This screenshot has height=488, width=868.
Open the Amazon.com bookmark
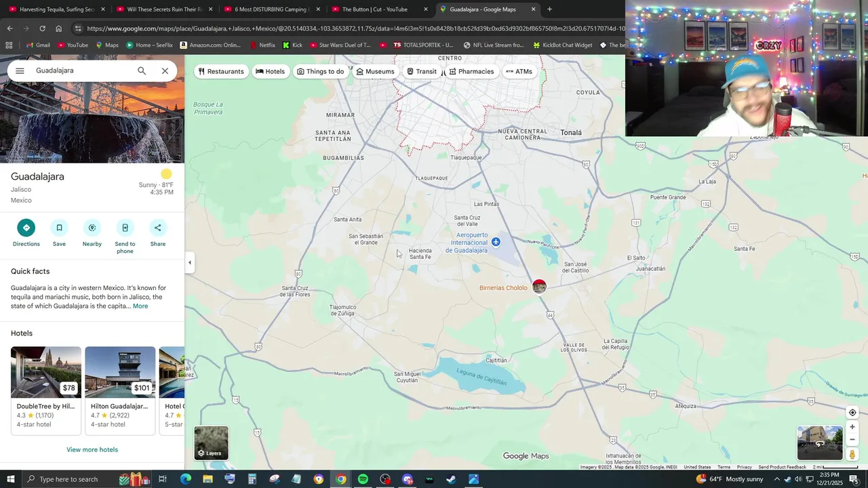click(210, 45)
